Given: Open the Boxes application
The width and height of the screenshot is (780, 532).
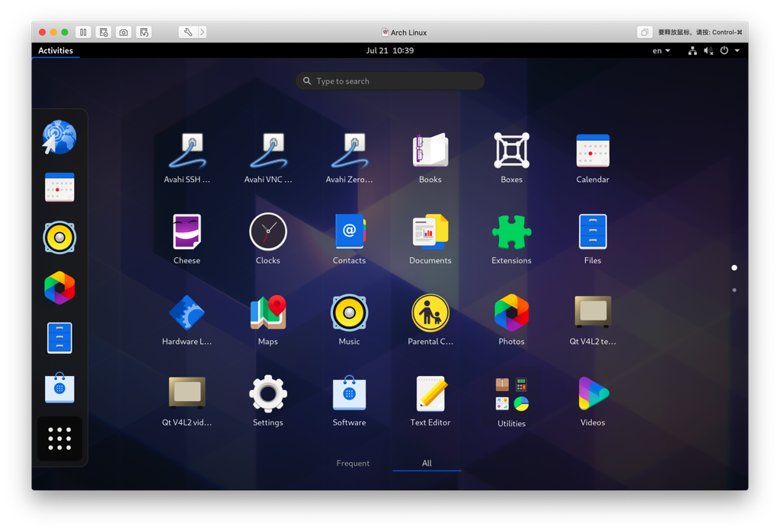Looking at the screenshot, I should pyautogui.click(x=511, y=151).
